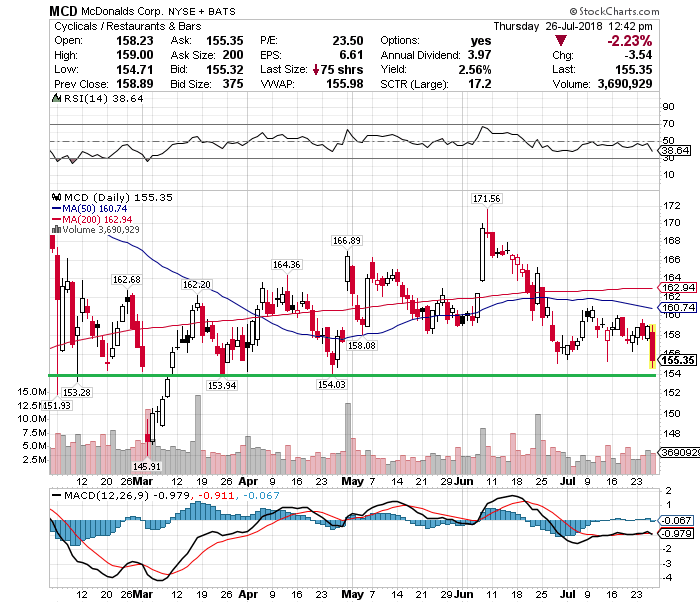Click the Prev Close value 158.89
This screenshot has height=603, width=700.
[x=135, y=84]
